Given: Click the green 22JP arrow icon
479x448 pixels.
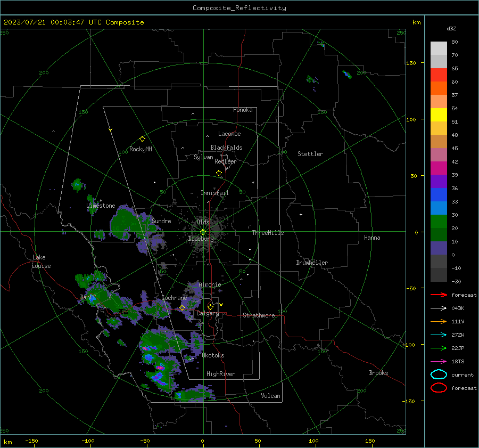Looking at the screenshot, I should [x=439, y=348].
